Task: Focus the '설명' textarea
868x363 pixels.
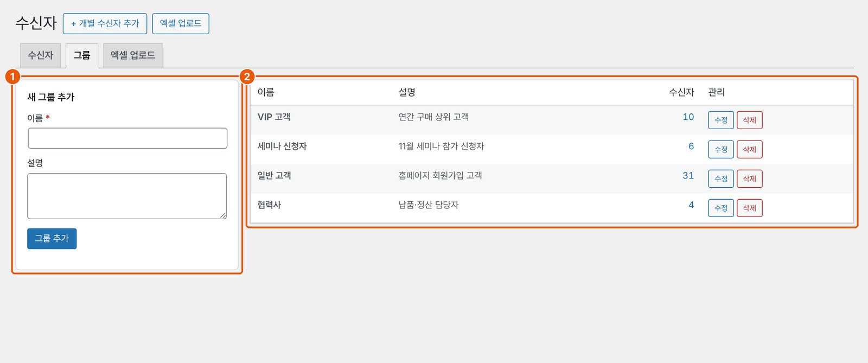Action: coord(127,196)
